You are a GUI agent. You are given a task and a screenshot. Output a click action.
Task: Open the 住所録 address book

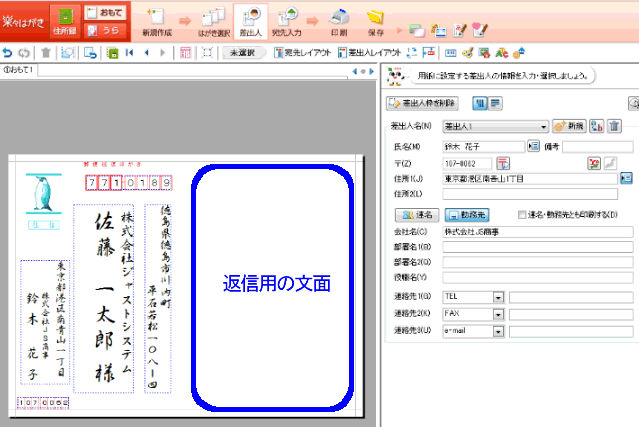click(62, 19)
